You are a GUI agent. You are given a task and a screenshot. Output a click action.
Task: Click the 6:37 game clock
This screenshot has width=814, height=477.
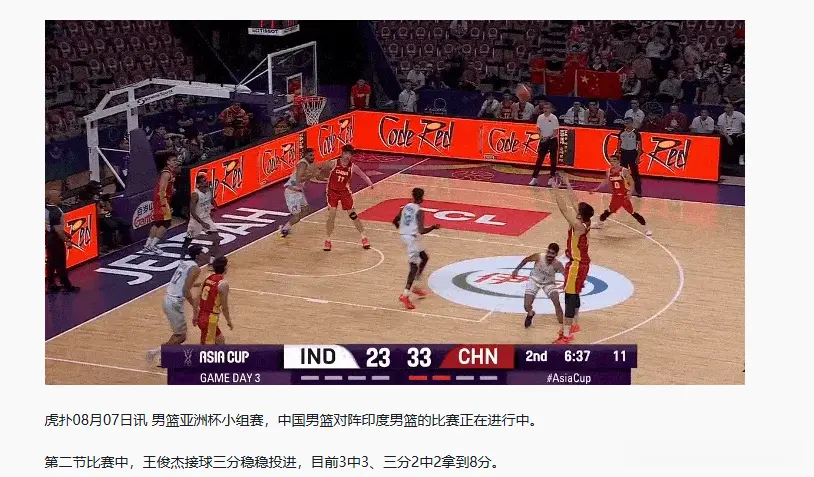tap(577, 357)
